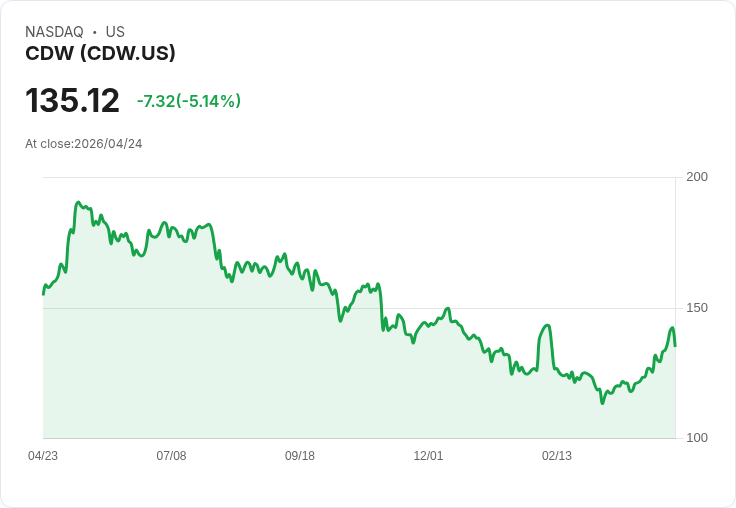The image size is (736, 508).
Task: Click the 04/23 date on x-axis
Action: [43, 456]
